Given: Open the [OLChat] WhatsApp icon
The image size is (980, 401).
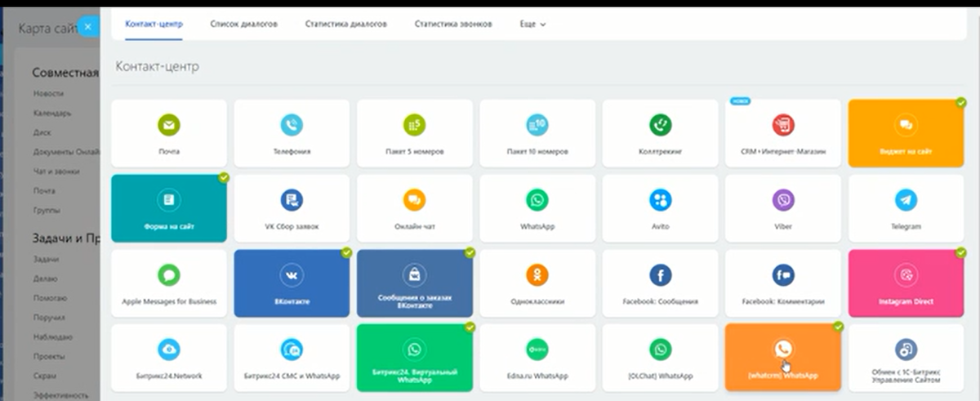Looking at the screenshot, I should pyautogui.click(x=660, y=350).
